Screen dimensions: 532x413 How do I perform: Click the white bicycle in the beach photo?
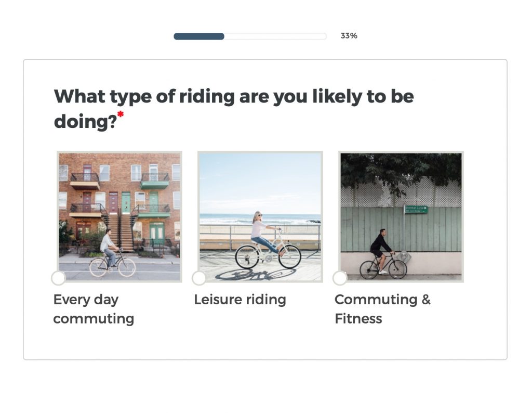pyautogui.click(x=268, y=255)
